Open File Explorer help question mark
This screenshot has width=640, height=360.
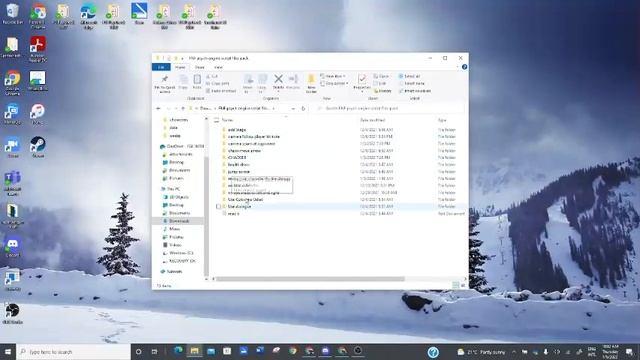pyautogui.click(x=464, y=67)
